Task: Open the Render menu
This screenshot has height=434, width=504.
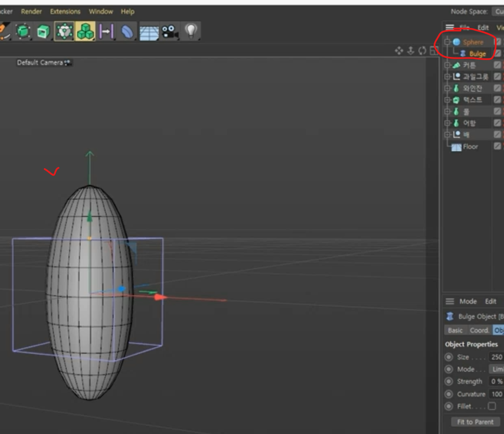Action: point(31,12)
